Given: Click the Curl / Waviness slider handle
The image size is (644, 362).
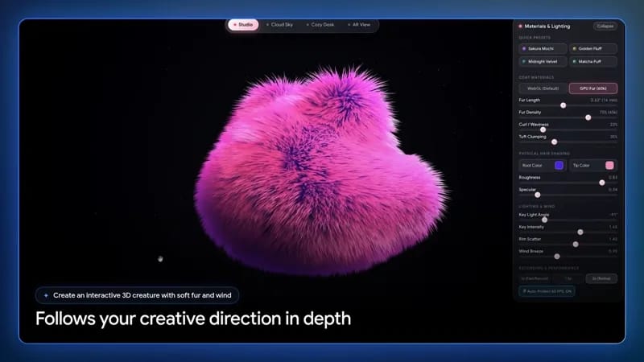Looking at the screenshot, I should [x=543, y=130].
